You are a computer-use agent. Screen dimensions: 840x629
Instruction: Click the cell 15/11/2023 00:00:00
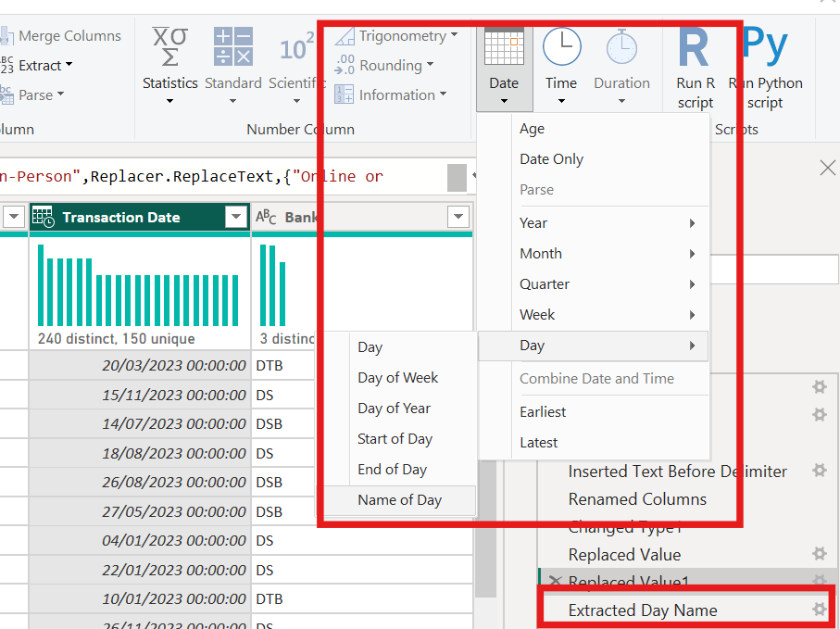click(140, 395)
